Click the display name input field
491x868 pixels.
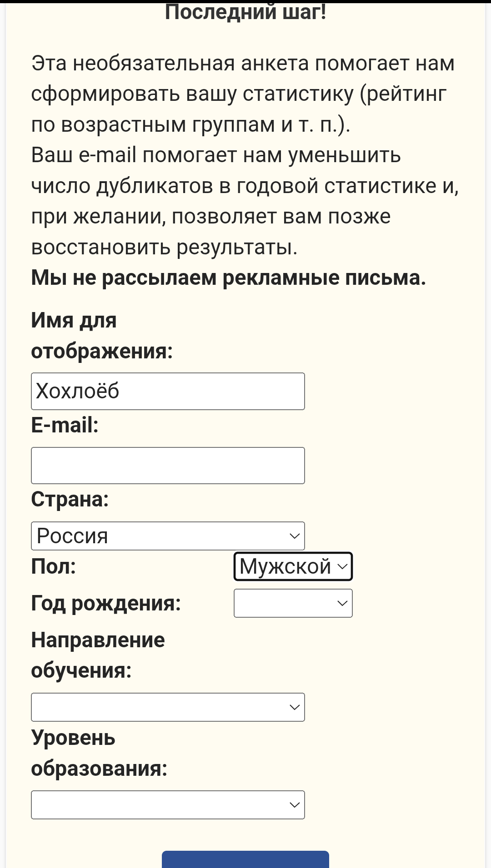168,391
